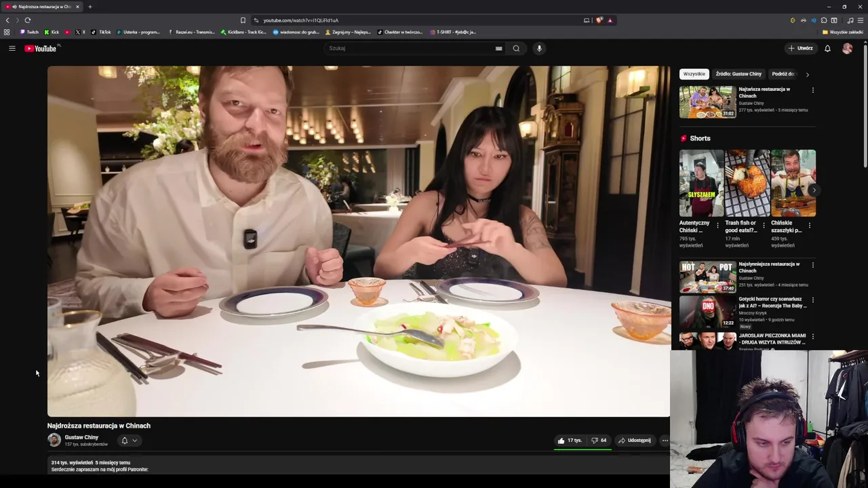Show the next Shorts with the arrow
Viewport: 868px width, 488px height.
pyautogui.click(x=813, y=190)
